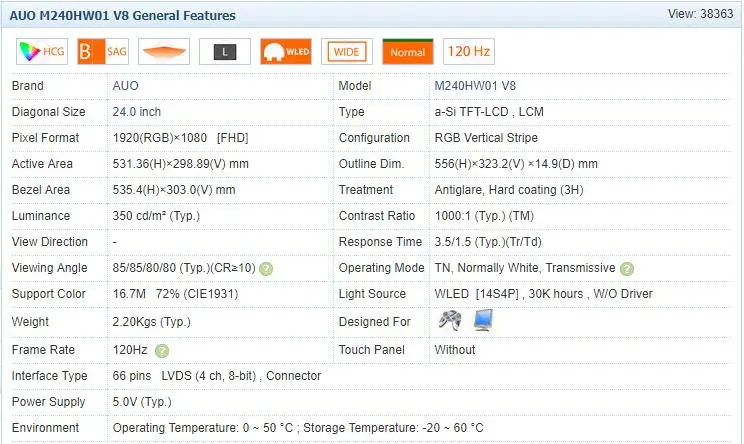Screen dimensions: 744x444
Task: Click the Pixel Format label
Action: (45, 138)
